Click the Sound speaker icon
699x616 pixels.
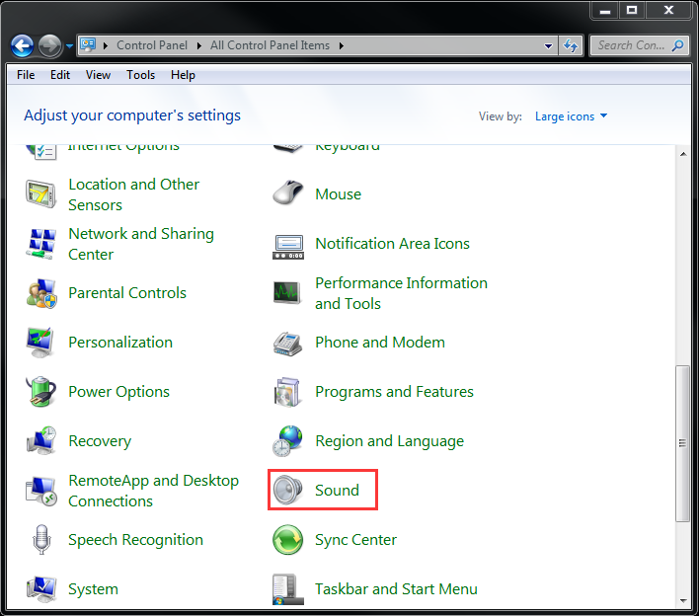click(287, 491)
